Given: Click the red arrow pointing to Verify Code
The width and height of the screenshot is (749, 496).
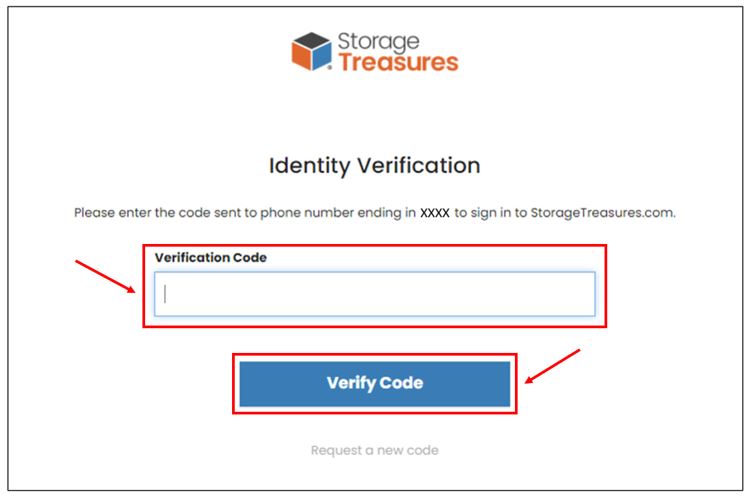Looking at the screenshot, I should tap(552, 367).
